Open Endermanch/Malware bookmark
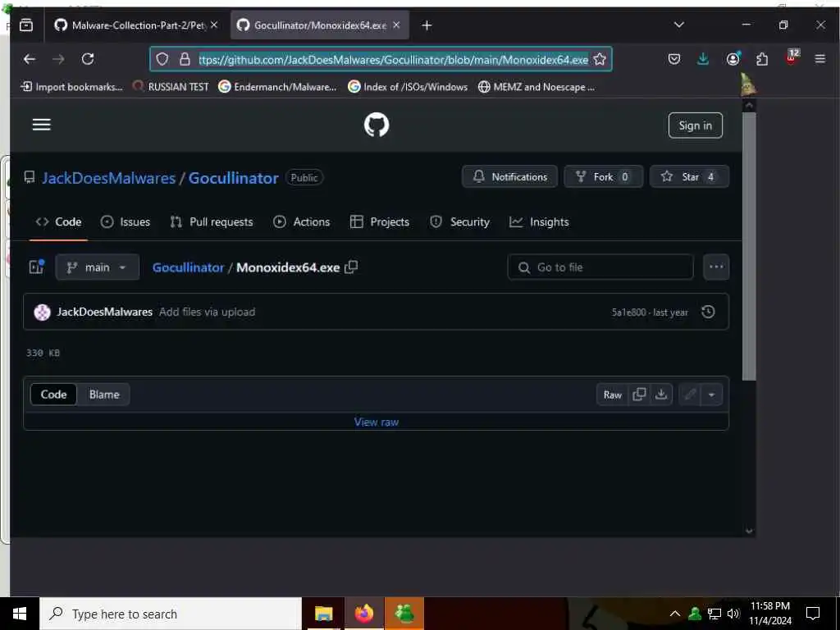Image resolution: width=840 pixels, height=630 pixels. coord(277,87)
